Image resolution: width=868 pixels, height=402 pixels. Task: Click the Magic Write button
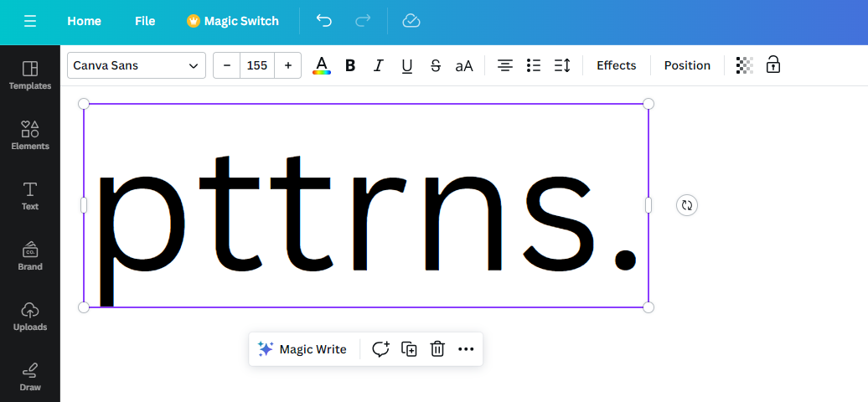(302, 349)
